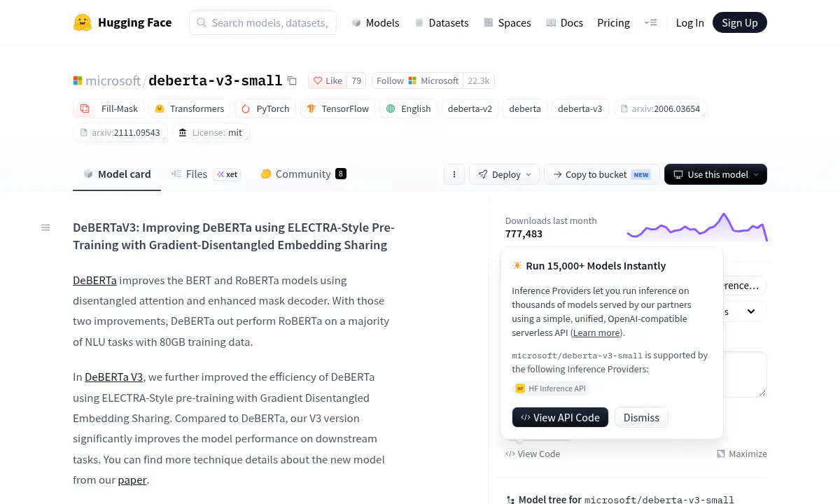The height and width of the screenshot is (504, 840).
Task: Go to Datasets page
Action: (x=442, y=22)
